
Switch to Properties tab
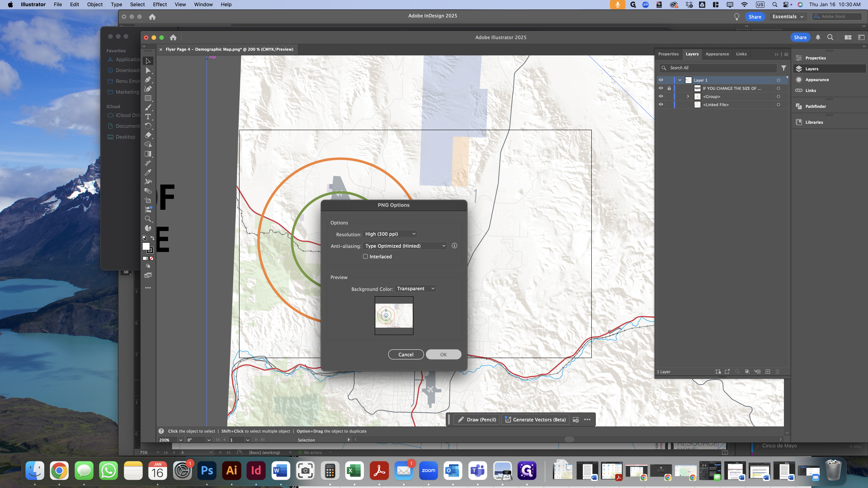click(x=668, y=54)
